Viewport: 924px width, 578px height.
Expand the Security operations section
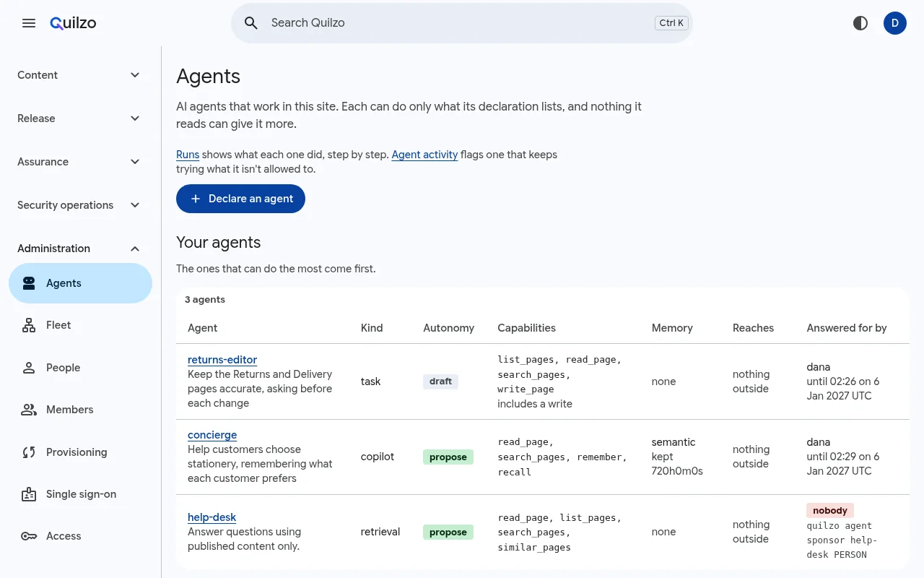(80, 205)
